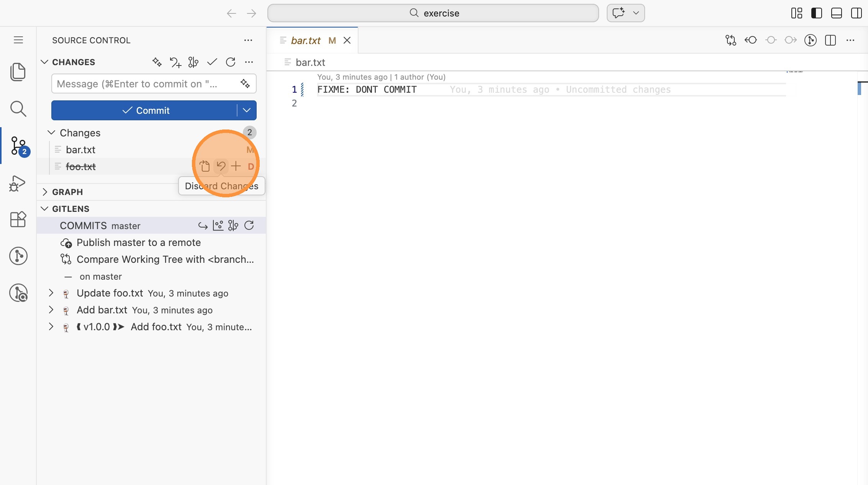Open the Search view icon

click(x=18, y=109)
